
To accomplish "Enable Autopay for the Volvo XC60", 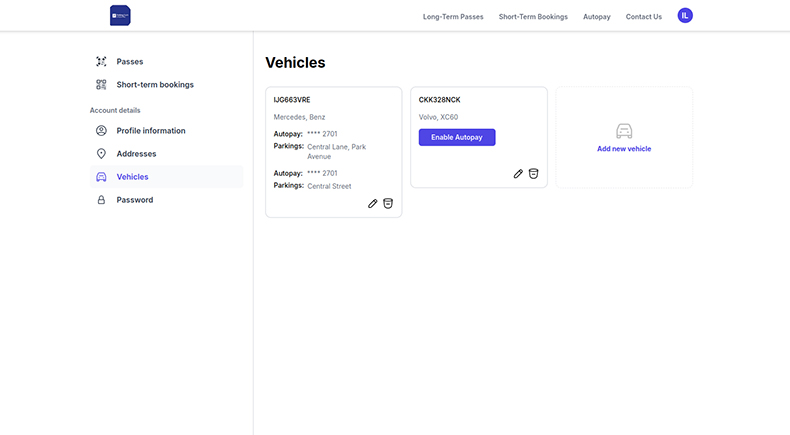I will [457, 137].
